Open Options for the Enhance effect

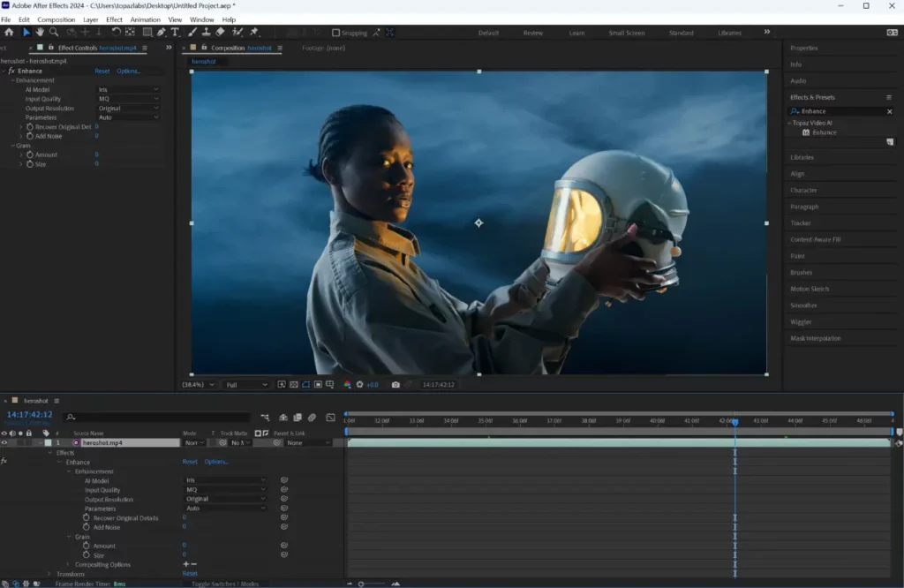128,72
